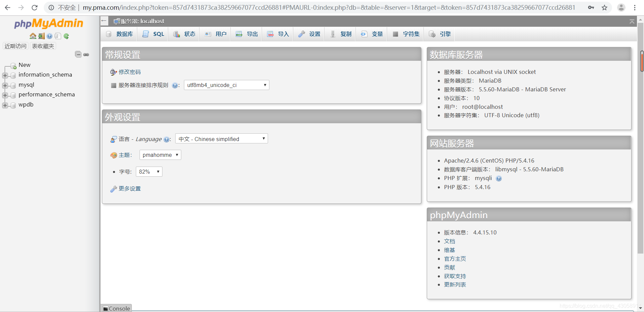Open font size dropdown showing 82%
The width and height of the screenshot is (644, 312).
pos(149,172)
